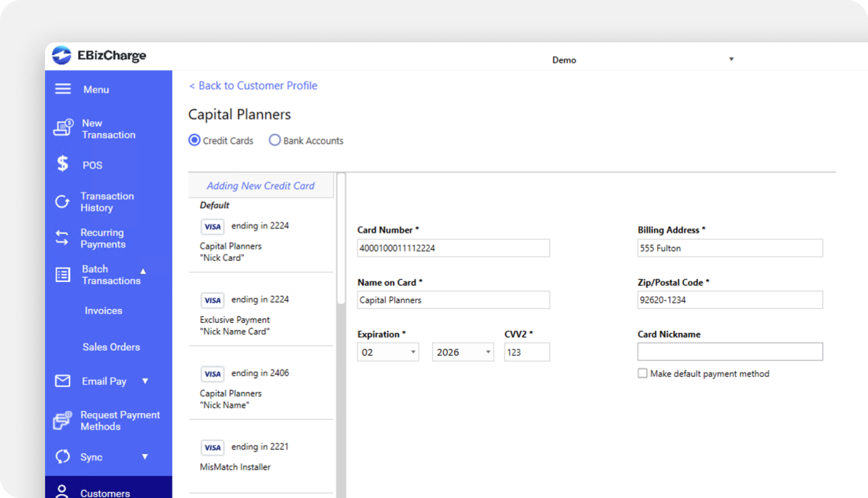The image size is (868, 498).
Task: Open the expiration year dropdown
Action: pyautogui.click(x=463, y=352)
